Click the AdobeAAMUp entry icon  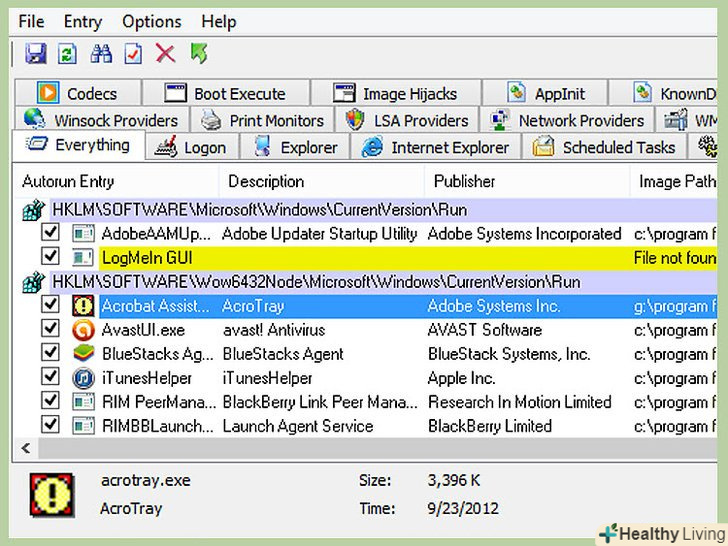pos(84,233)
